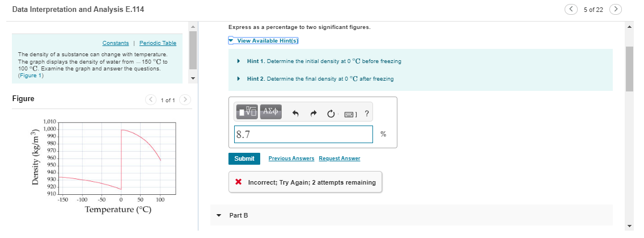Click the undo arrow icon
Screen dimensions: 644x238
(x=295, y=113)
